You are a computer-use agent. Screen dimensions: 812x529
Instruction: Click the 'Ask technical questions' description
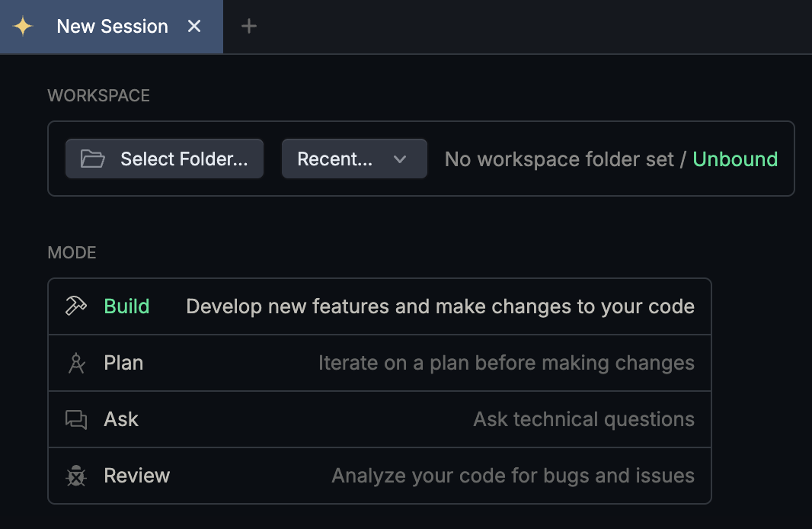(583, 419)
